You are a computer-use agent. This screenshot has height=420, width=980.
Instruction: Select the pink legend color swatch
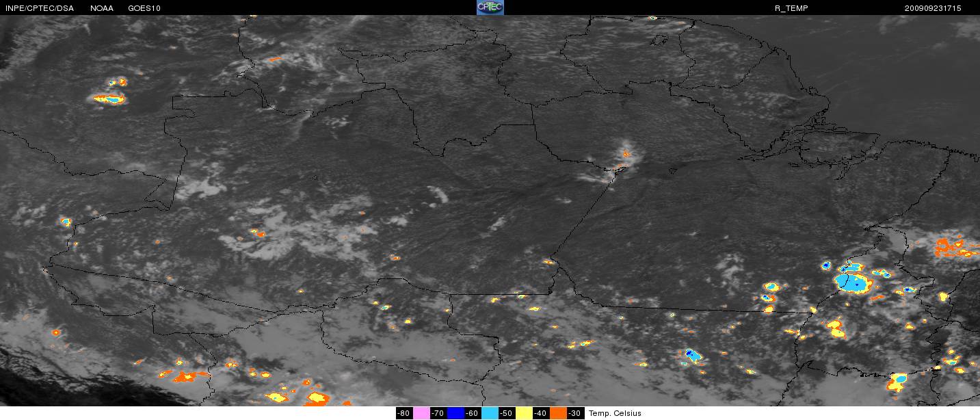coord(421,413)
